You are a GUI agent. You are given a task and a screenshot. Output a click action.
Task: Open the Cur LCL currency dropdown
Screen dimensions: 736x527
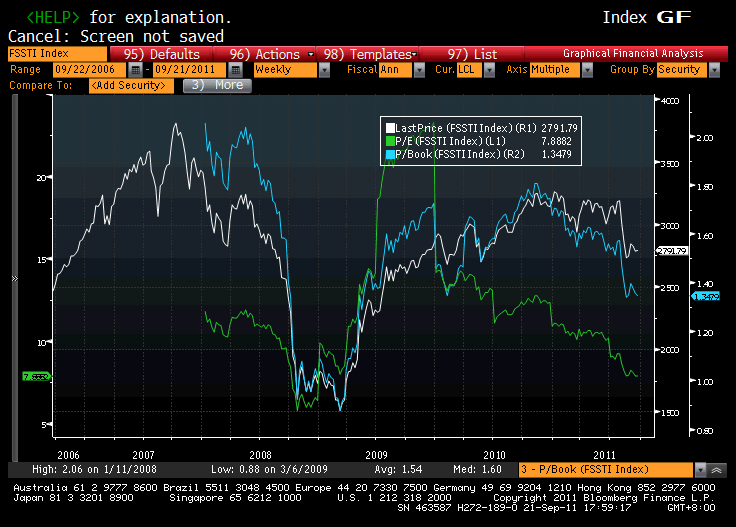coord(482,70)
